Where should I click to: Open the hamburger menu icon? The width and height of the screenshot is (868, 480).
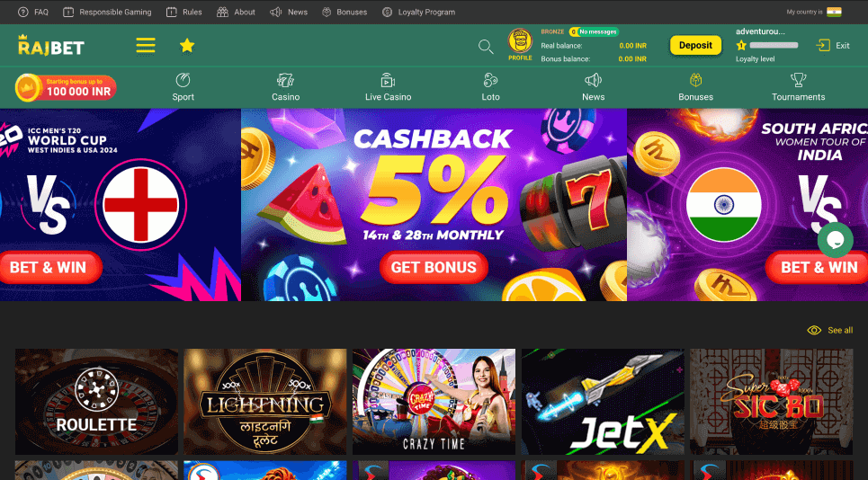point(146,45)
